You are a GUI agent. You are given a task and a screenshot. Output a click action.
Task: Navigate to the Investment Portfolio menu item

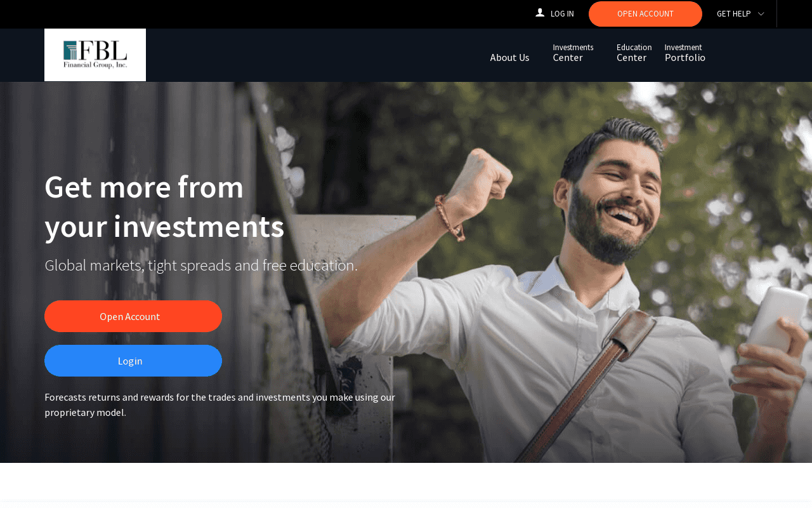coord(684,53)
